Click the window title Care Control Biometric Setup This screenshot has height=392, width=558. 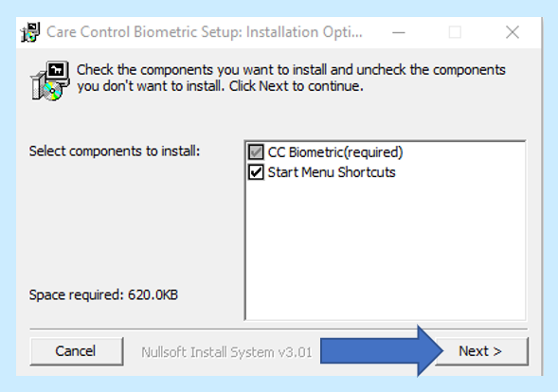click(205, 32)
